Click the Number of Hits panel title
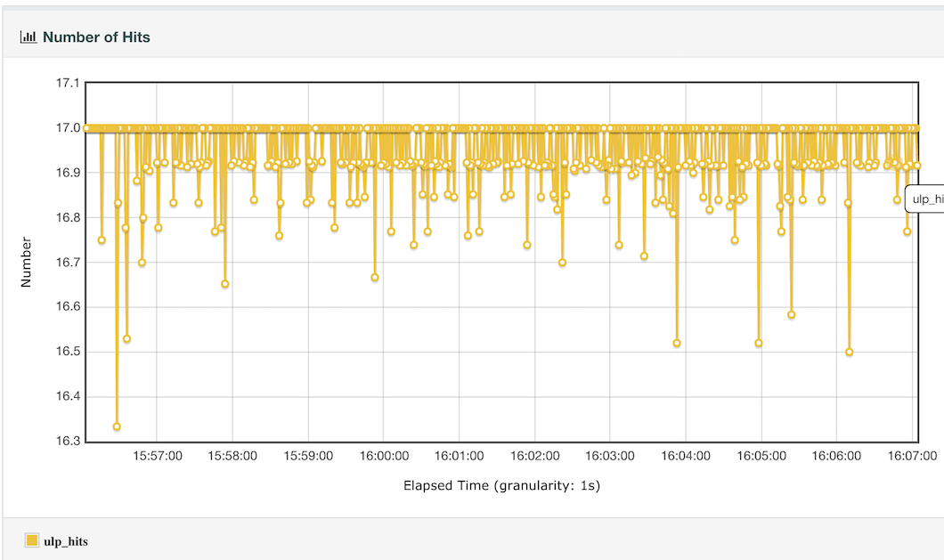Image resolution: width=944 pixels, height=560 pixels. click(96, 37)
